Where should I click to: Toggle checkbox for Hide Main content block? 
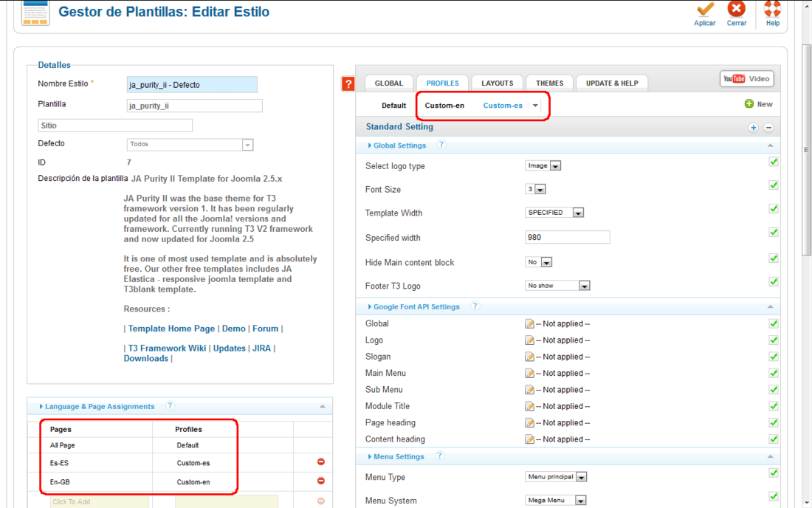click(x=773, y=258)
